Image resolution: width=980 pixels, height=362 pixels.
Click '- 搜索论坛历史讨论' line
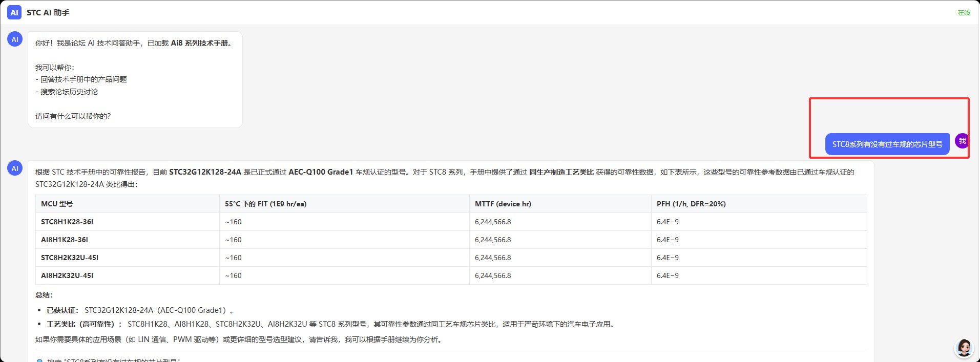coord(67,92)
